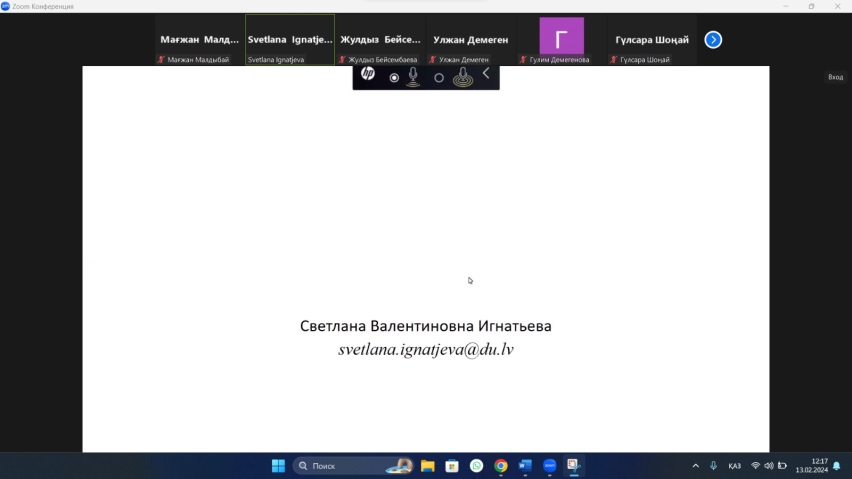Collapse the HP audio toolbar with chevron
This screenshot has height=479, width=852.
tap(486, 73)
